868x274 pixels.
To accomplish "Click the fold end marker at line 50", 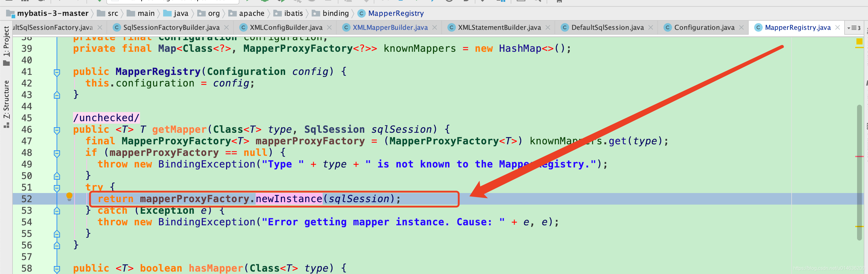I will (x=57, y=176).
